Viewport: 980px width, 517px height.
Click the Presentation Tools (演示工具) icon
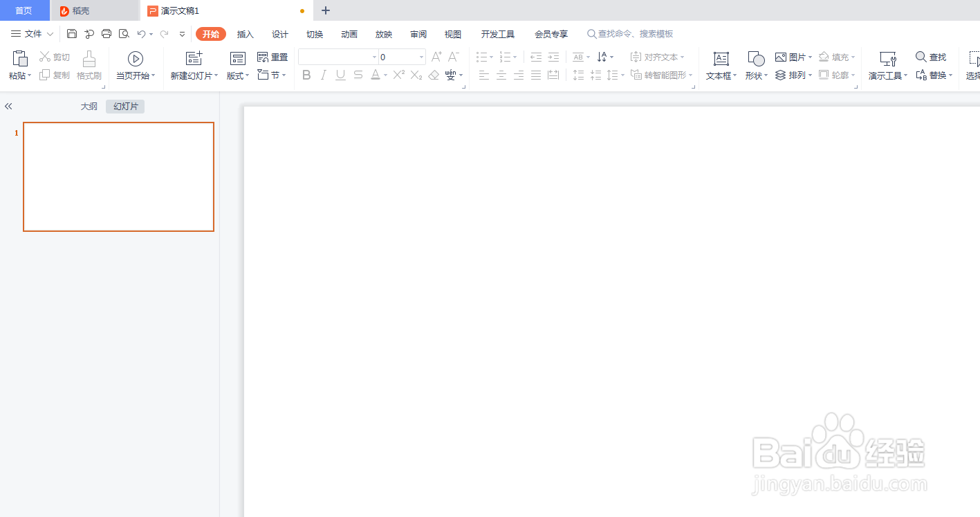coord(888,59)
